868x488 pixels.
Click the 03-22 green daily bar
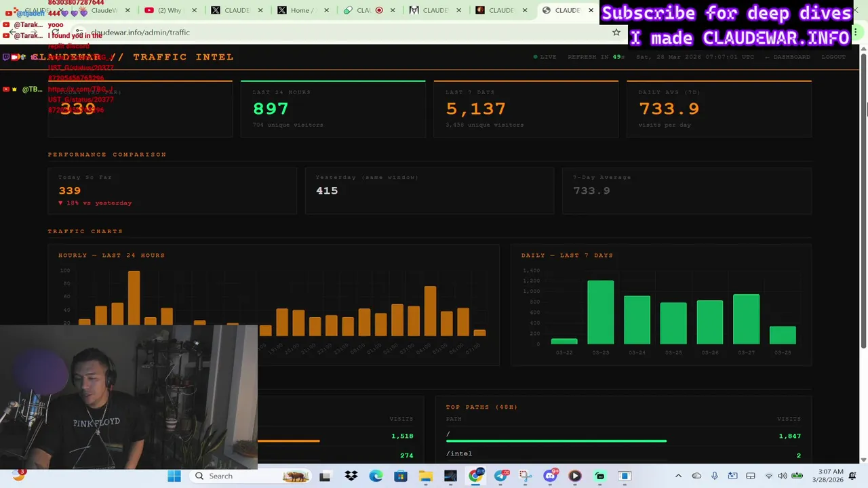coord(564,342)
